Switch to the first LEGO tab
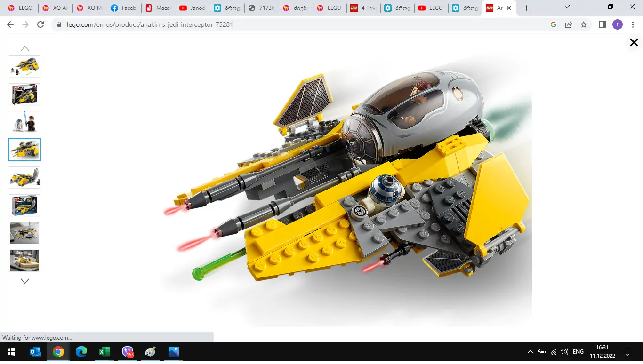 click(x=21, y=8)
